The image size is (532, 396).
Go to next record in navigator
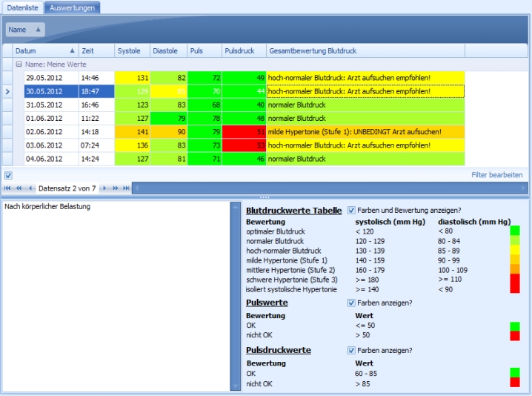(x=104, y=188)
